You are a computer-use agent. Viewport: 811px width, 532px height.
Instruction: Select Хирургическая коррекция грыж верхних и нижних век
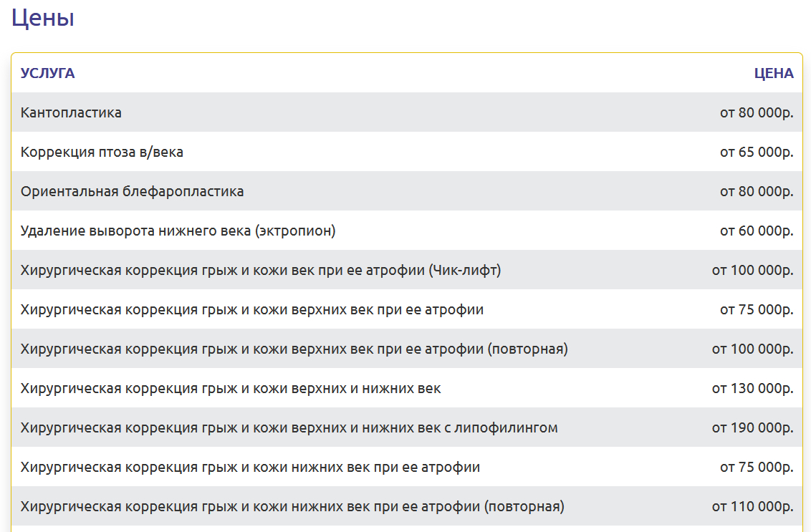click(x=231, y=388)
